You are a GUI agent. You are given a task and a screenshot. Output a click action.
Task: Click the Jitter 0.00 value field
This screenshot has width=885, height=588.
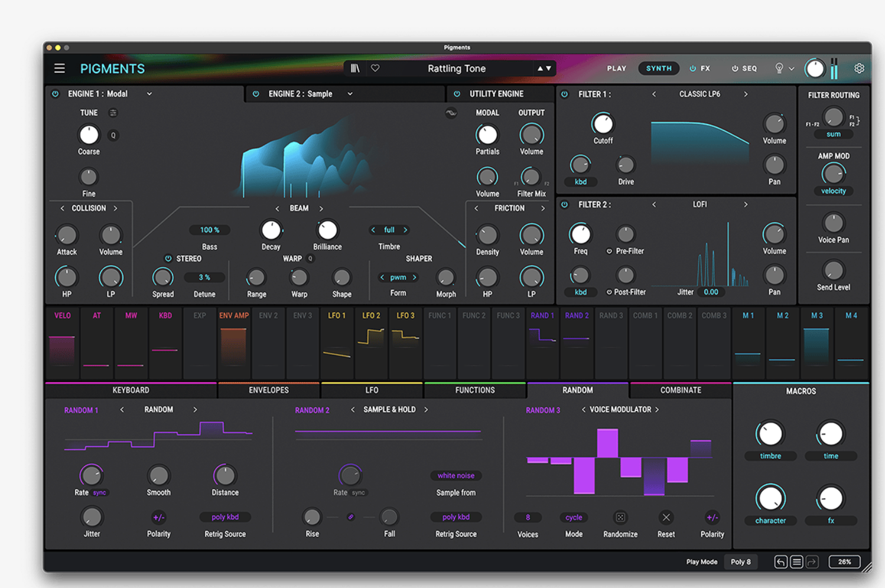pyautogui.click(x=711, y=292)
